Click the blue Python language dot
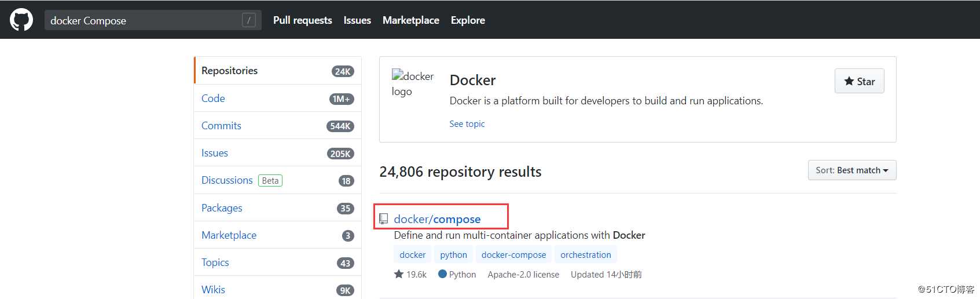 pyautogui.click(x=442, y=274)
